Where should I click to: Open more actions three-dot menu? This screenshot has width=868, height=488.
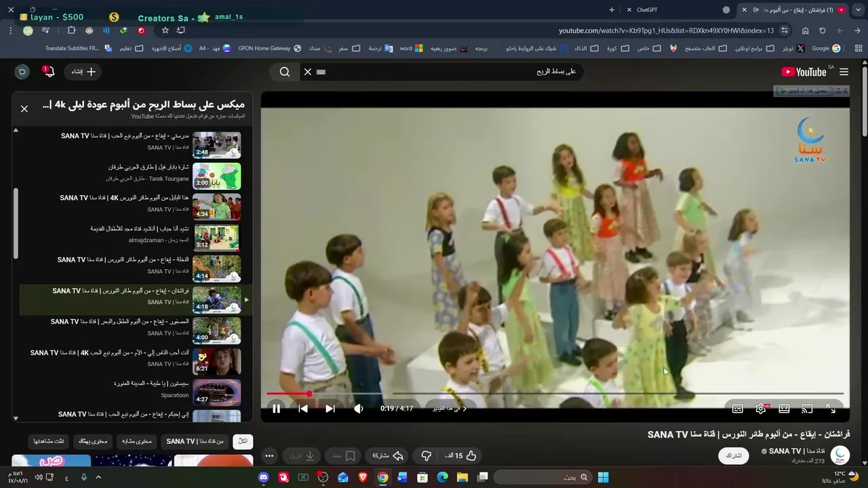click(269, 455)
